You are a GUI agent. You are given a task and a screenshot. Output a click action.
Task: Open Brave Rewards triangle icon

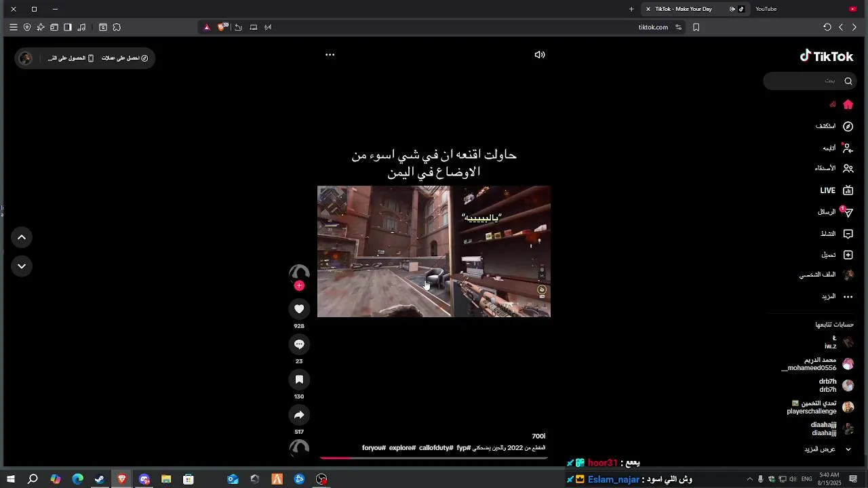point(207,27)
